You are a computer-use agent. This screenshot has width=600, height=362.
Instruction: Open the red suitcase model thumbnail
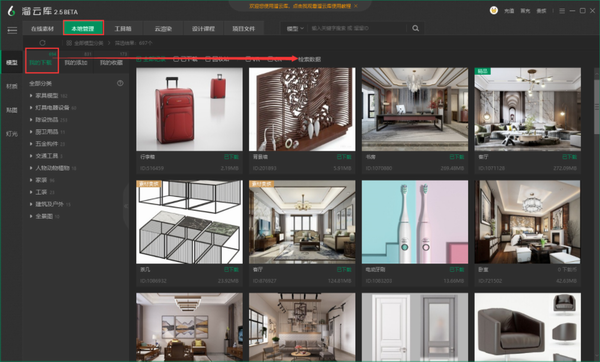click(189, 109)
